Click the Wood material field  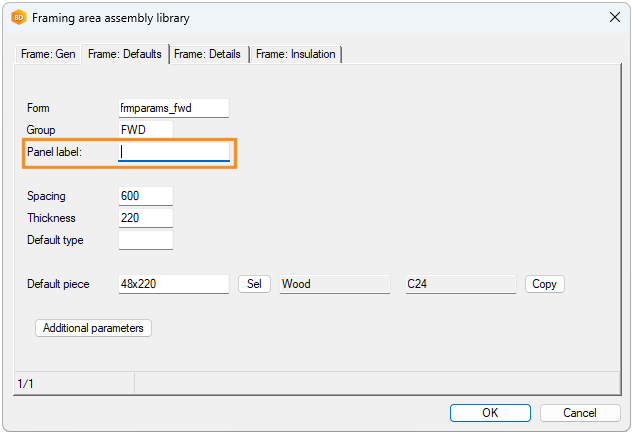coord(334,284)
